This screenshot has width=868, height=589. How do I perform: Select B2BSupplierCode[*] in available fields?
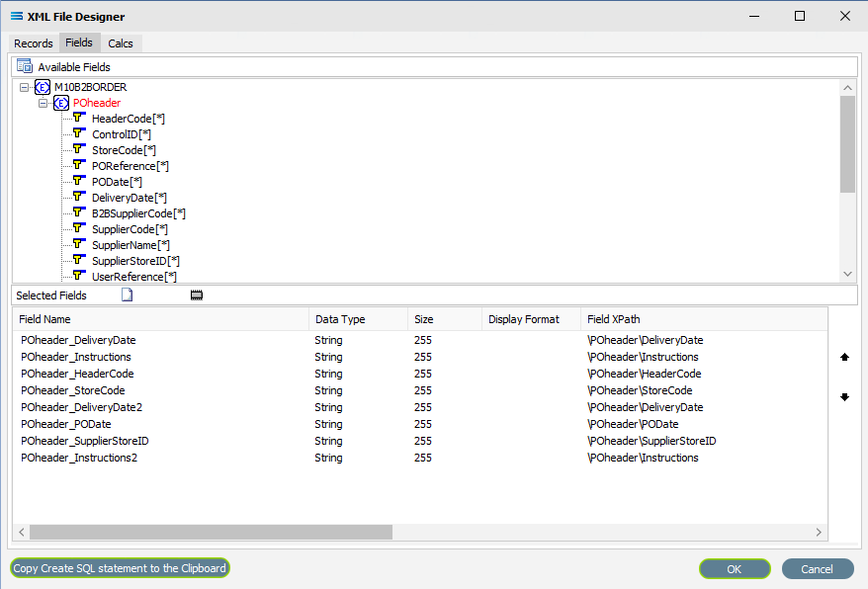coord(138,213)
